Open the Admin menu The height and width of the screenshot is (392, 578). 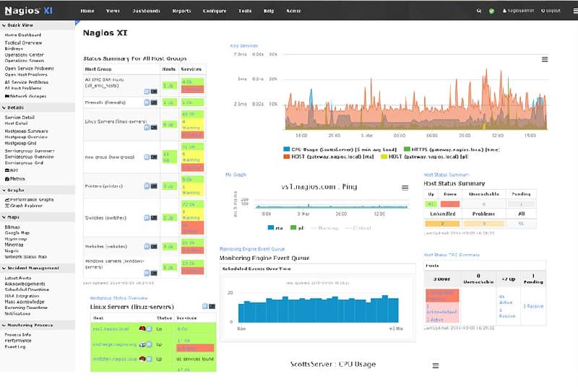point(294,11)
